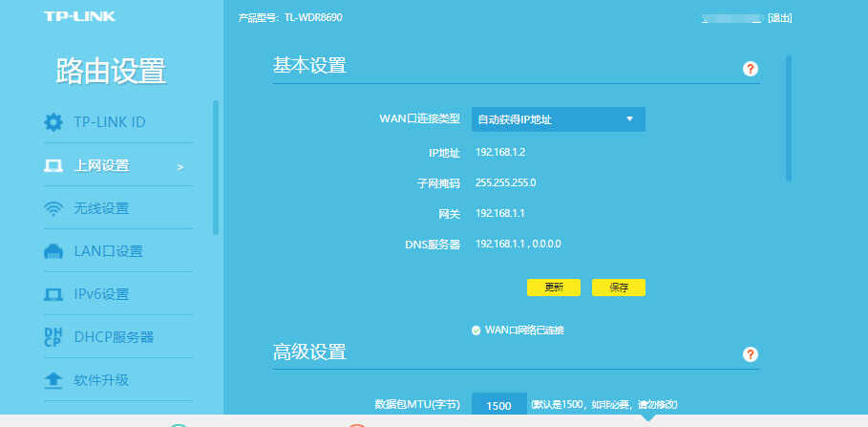Click the 默认是1500 hint text
Viewport: 868px width, 427px height.
pos(603,405)
